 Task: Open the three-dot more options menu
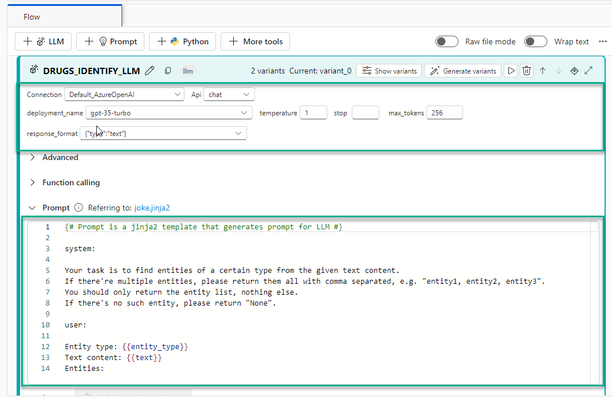click(602, 41)
